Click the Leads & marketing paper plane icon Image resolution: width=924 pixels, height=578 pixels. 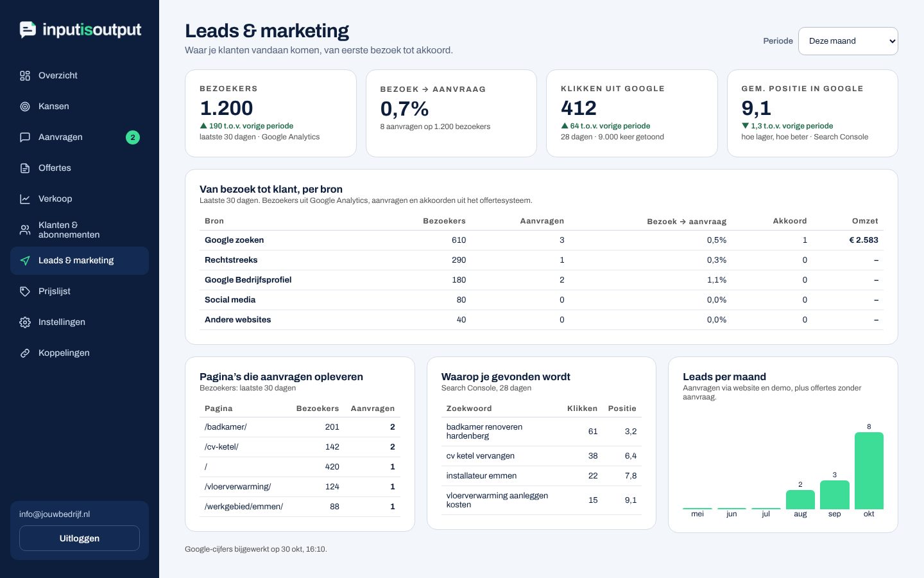pos(25,261)
